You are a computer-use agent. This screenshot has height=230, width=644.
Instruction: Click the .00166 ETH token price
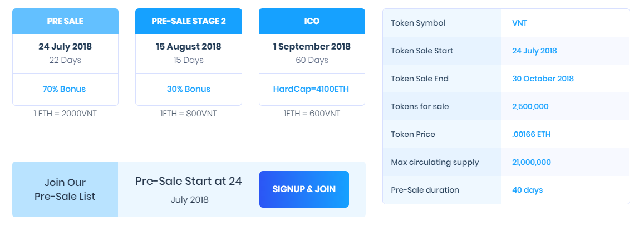click(532, 134)
